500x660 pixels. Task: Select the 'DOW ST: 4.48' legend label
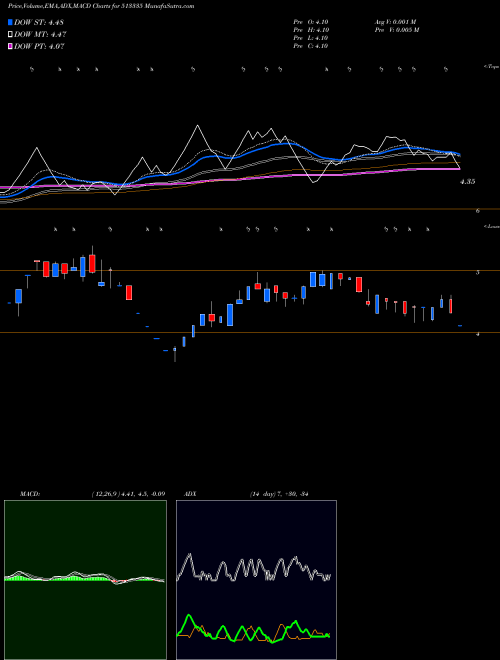point(39,22)
